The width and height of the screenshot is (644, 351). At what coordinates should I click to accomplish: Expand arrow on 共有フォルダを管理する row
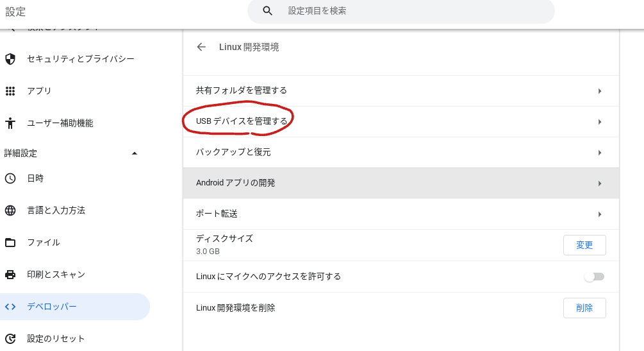coord(600,91)
